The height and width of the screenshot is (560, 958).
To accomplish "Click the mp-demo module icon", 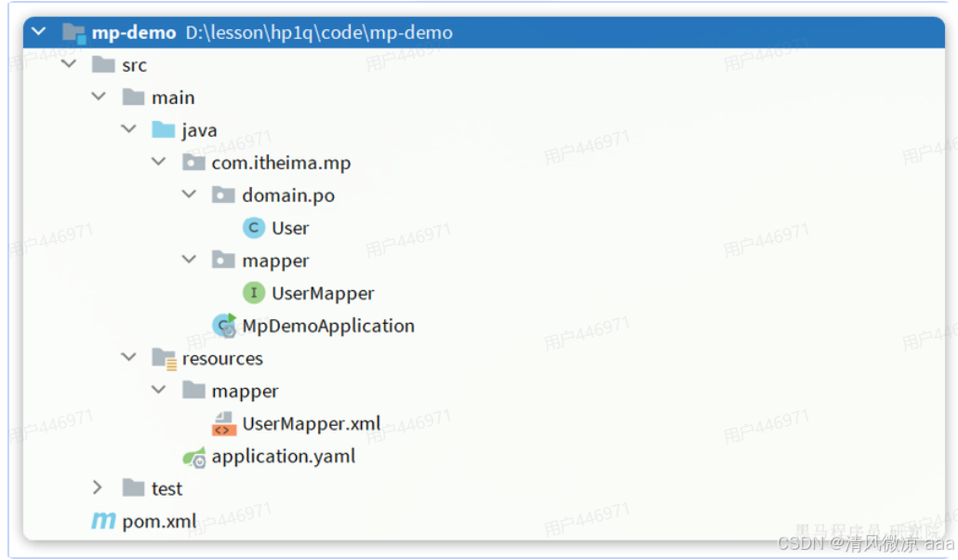I will [73, 33].
